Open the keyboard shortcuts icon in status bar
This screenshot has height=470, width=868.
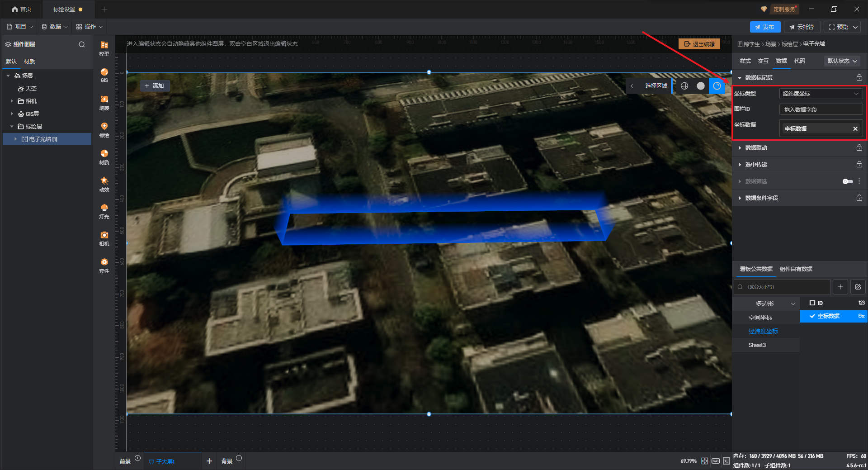(x=716, y=461)
